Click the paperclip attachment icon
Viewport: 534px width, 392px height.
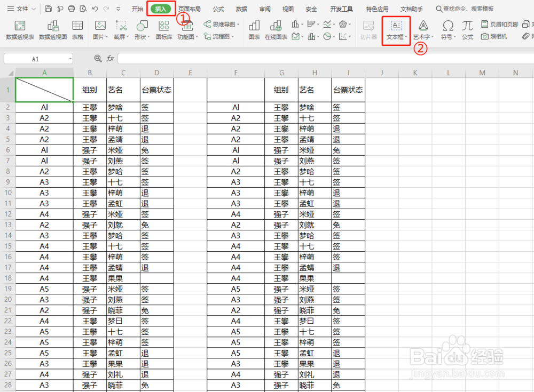click(527, 36)
